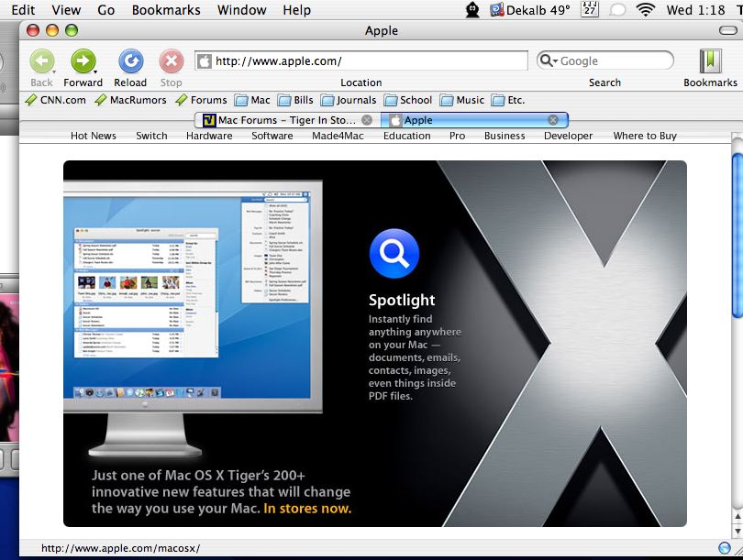
Task: Close the Mac Forums tab with its x
Action: pos(367,120)
